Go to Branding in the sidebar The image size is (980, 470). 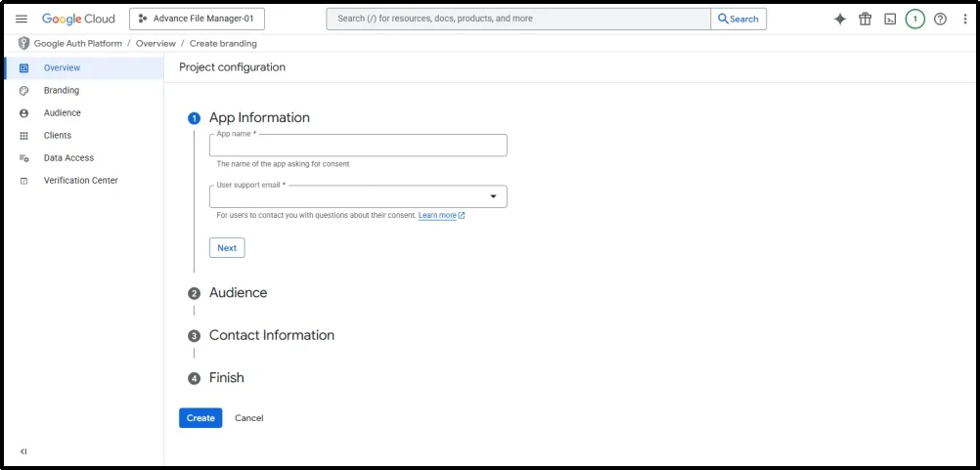84,91
